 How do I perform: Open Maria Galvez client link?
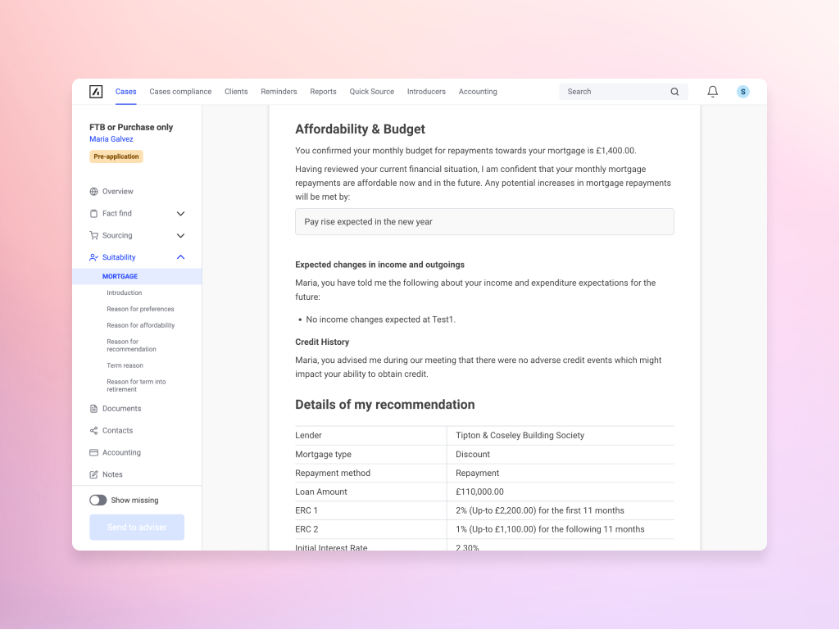[x=111, y=139]
